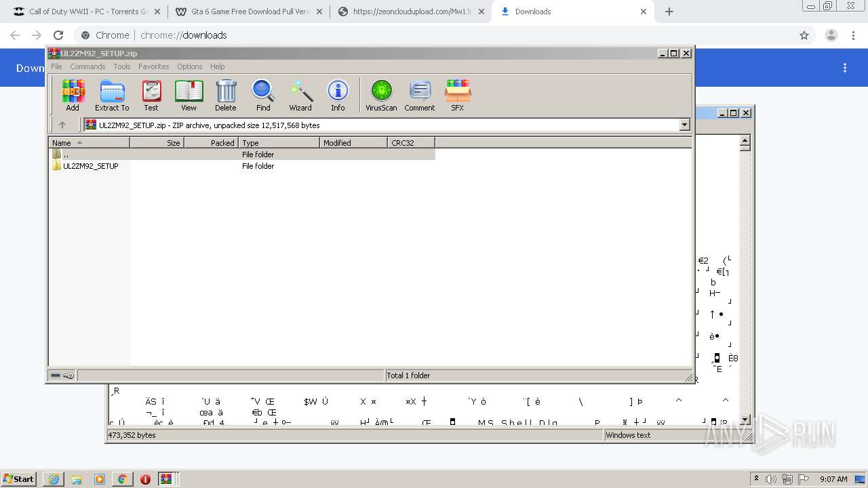This screenshot has width=868, height=488.
Task: Close the Call of Duty WWII tab
Action: 157,12
